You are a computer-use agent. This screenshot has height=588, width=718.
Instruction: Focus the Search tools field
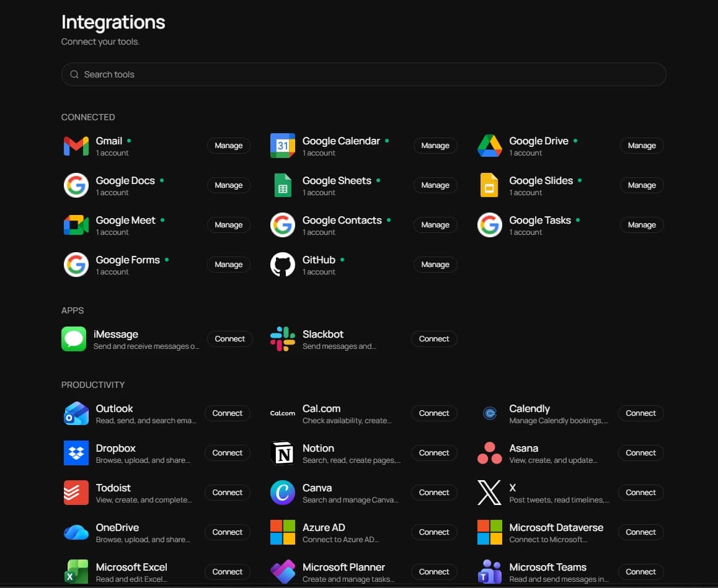363,74
